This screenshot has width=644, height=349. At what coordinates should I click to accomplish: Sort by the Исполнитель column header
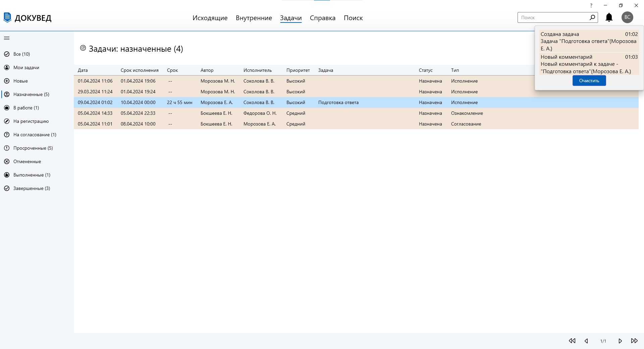click(258, 70)
